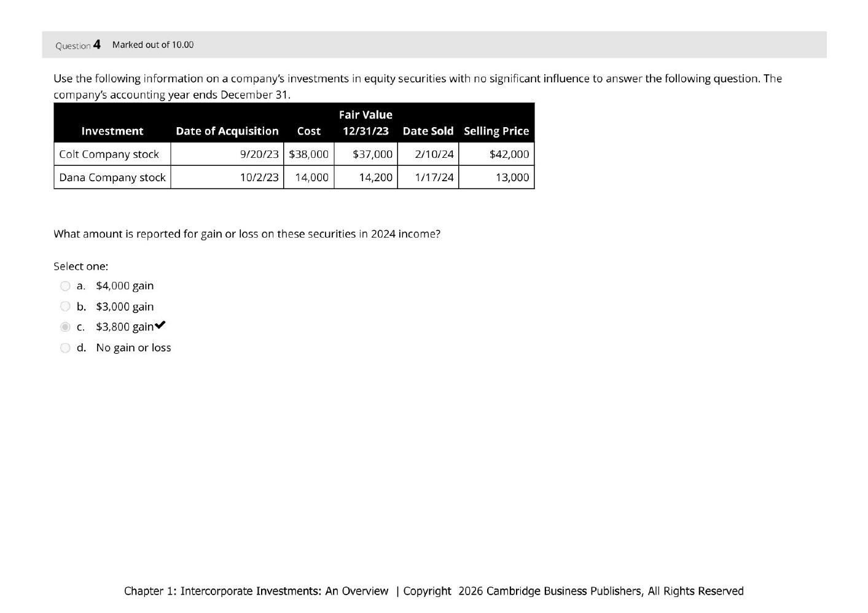Pick radio option c, $3,800 gain
The width and height of the screenshot is (868, 613).
point(65,327)
